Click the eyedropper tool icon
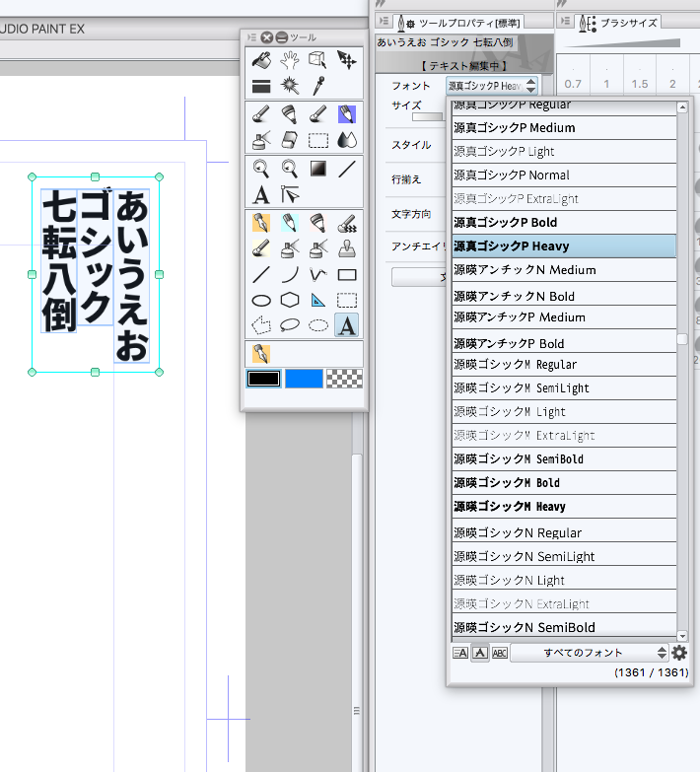The image size is (700, 772). pyautogui.click(x=317, y=86)
